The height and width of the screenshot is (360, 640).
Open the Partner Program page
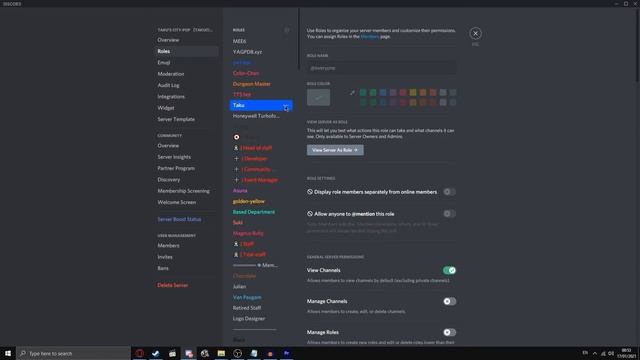tap(176, 168)
